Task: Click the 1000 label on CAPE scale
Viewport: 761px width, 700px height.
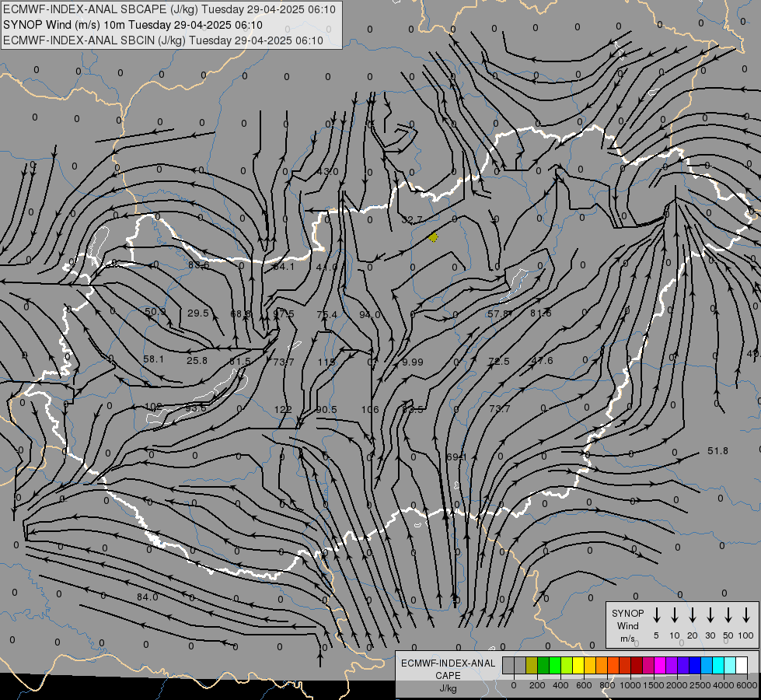Action: pyautogui.click(x=630, y=685)
